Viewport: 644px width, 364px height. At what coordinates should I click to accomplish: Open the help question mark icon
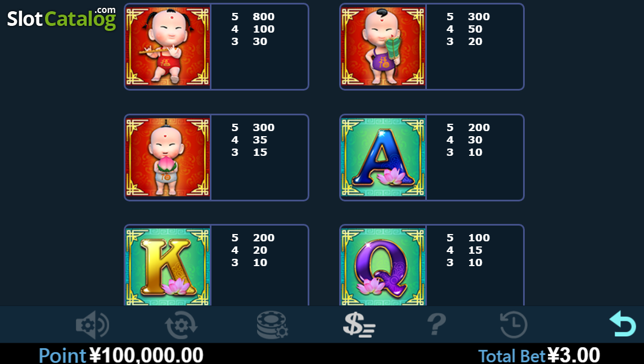[436, 325]
